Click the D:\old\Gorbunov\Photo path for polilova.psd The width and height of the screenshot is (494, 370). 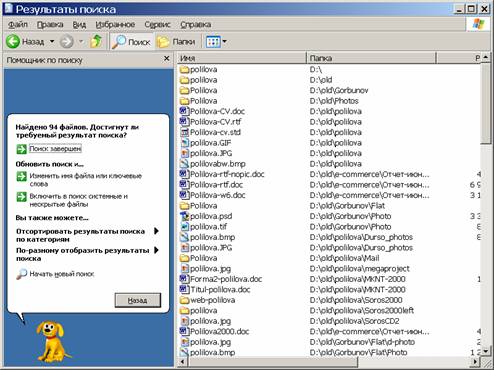(x=350, y=216)
